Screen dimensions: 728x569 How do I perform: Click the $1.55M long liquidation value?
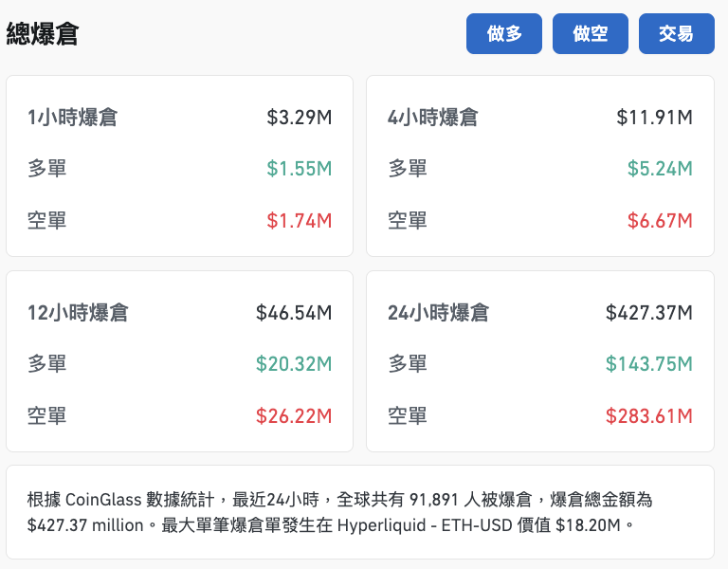300,169
